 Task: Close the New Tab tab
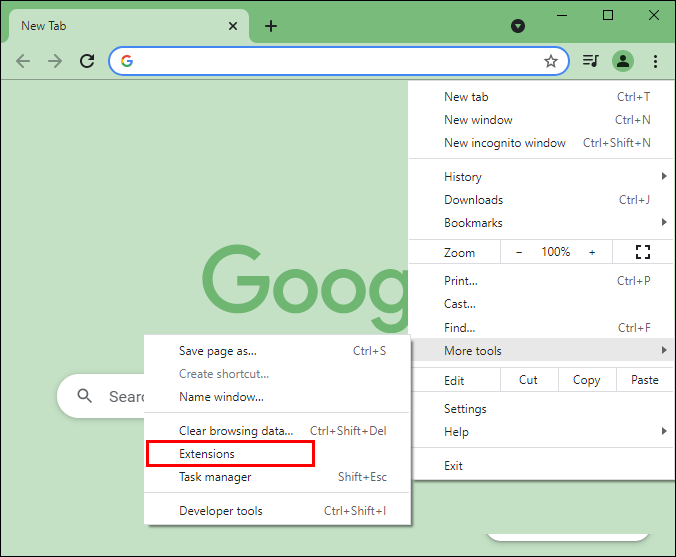(x=233, y=26)
